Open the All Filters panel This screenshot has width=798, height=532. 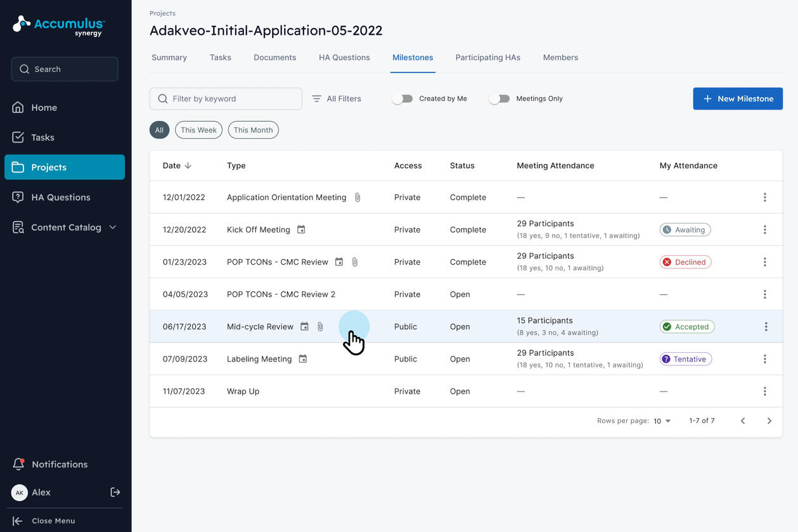pos(337,99)
